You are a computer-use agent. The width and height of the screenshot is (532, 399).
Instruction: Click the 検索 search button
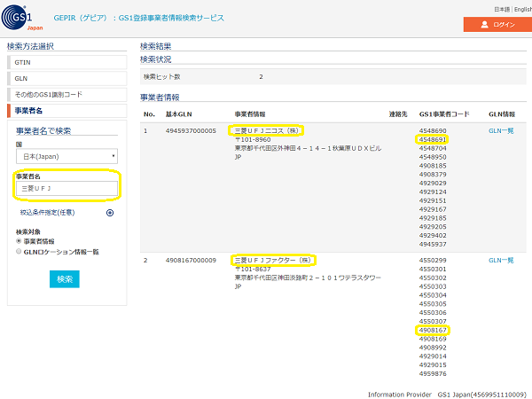click(x=65, y=279)
